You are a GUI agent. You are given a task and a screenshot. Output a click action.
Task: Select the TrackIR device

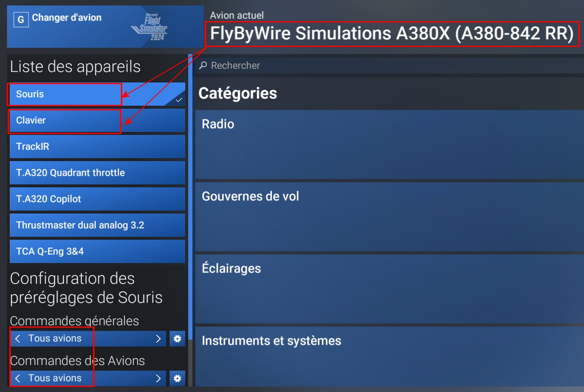tap(97, 147)
